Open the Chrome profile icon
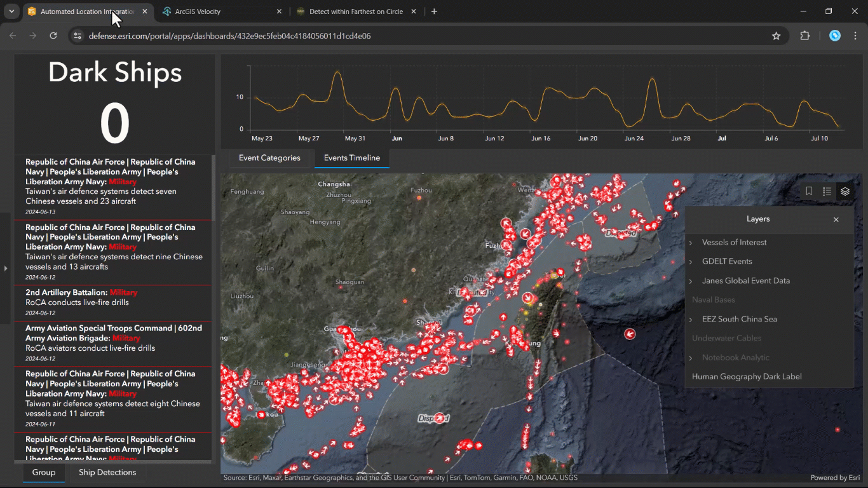Screen dimensions: 868x488 click(x=834, y=36)
